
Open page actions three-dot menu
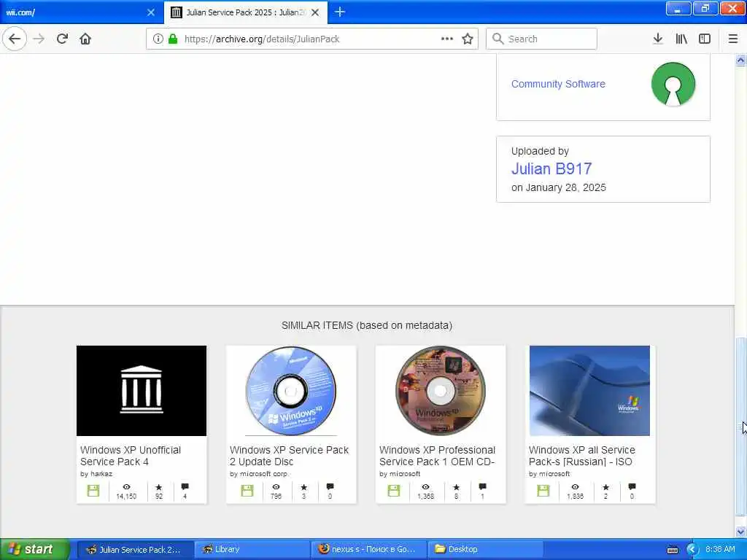tap(447, 39)
